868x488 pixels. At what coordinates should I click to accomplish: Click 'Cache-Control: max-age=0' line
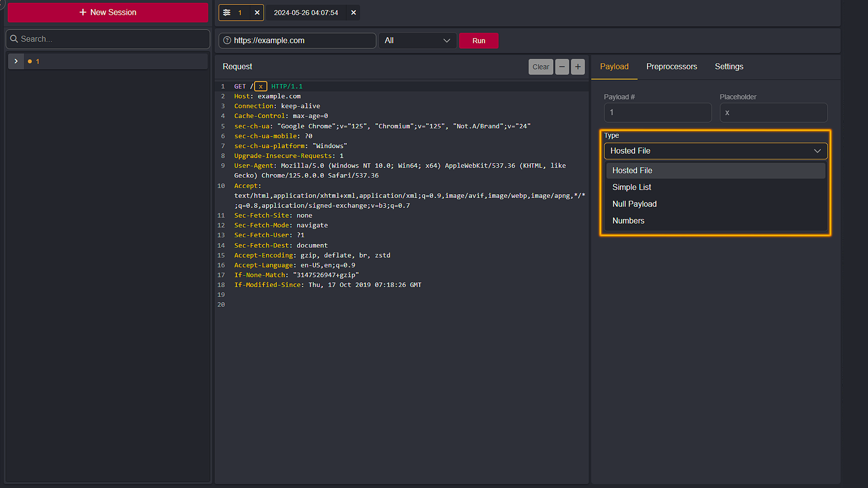pos(281,116)
